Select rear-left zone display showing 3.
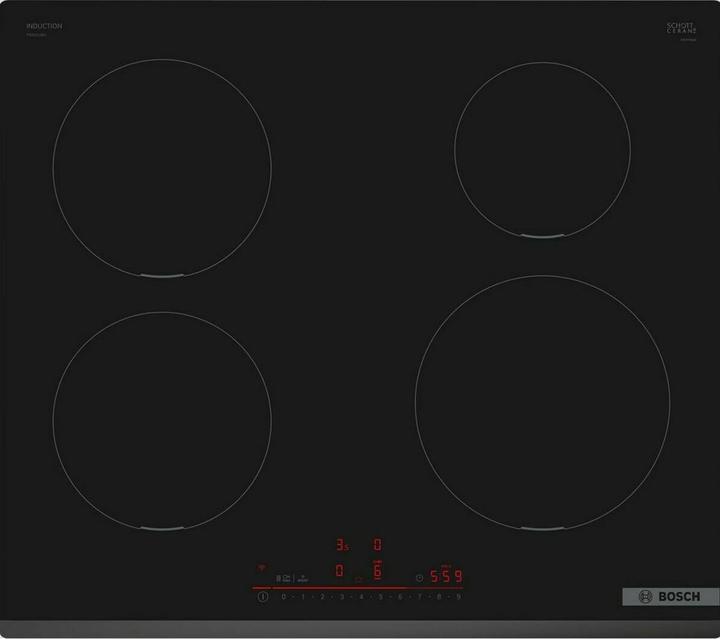The height and width of the screenshot is (639, 720). (342, 545)
